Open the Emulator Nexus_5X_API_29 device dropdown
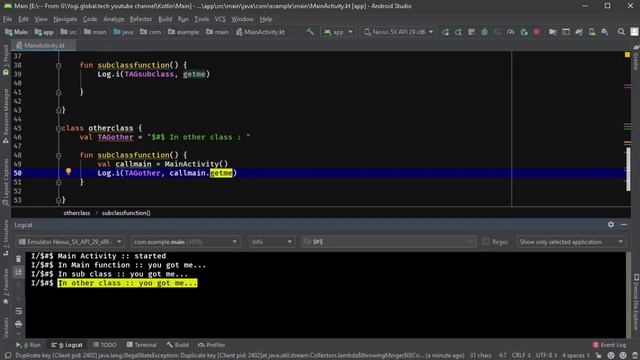640x360 pixels. tap(70, 242)
